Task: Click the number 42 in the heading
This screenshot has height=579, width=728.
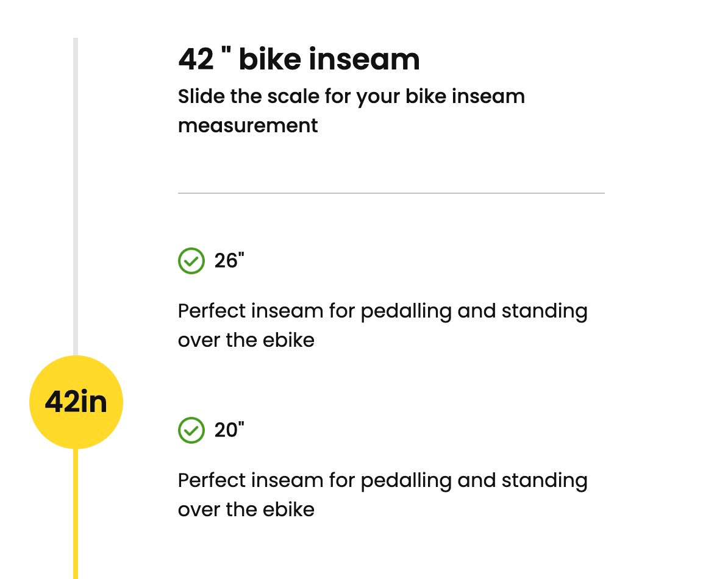Action: click(x=196, y=60)
